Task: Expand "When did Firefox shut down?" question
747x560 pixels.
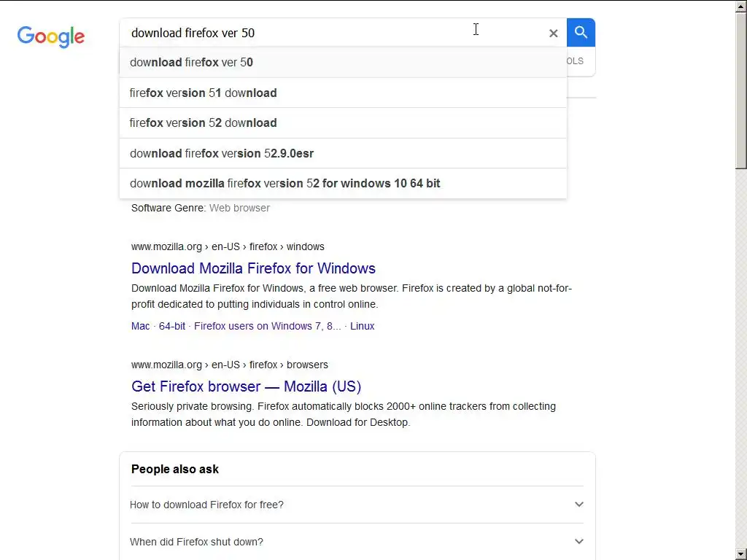Action: coord(356,542)
